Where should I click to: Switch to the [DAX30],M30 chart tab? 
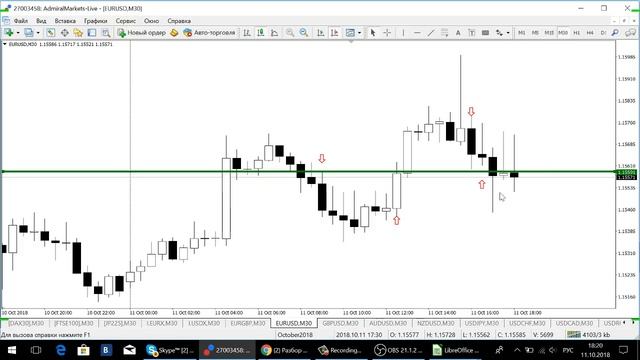click(26, 323)
